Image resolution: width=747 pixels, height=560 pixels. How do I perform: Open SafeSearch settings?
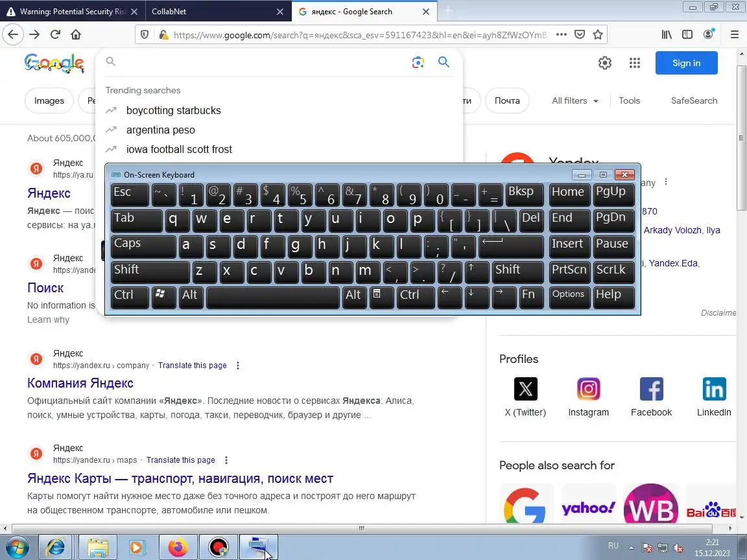coord(694,100)
